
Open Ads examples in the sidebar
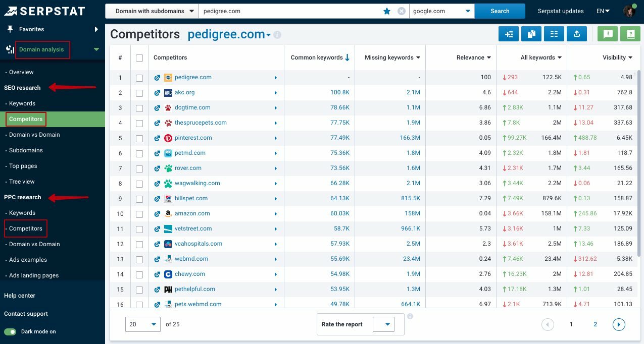[28, 260]
